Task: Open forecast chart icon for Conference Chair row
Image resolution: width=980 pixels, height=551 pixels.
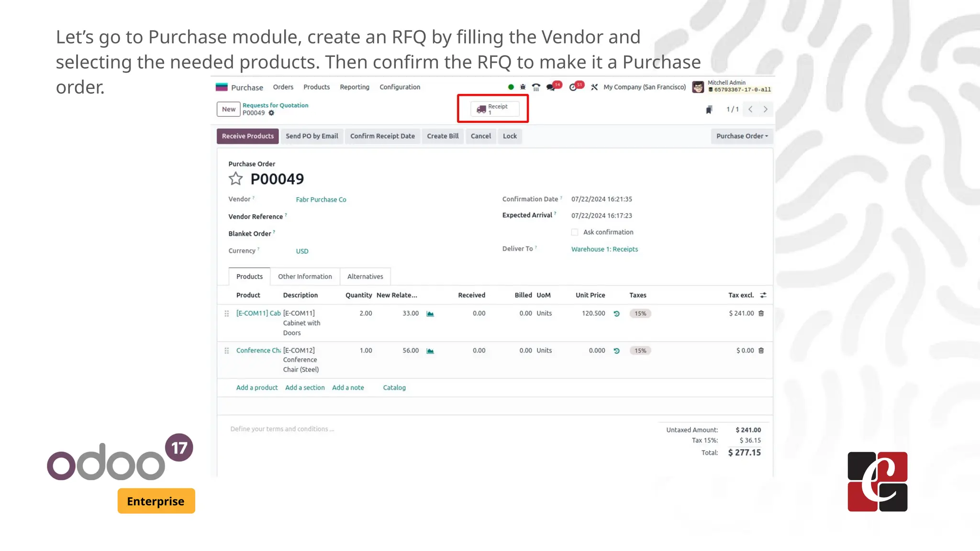Action: (430, 351)
